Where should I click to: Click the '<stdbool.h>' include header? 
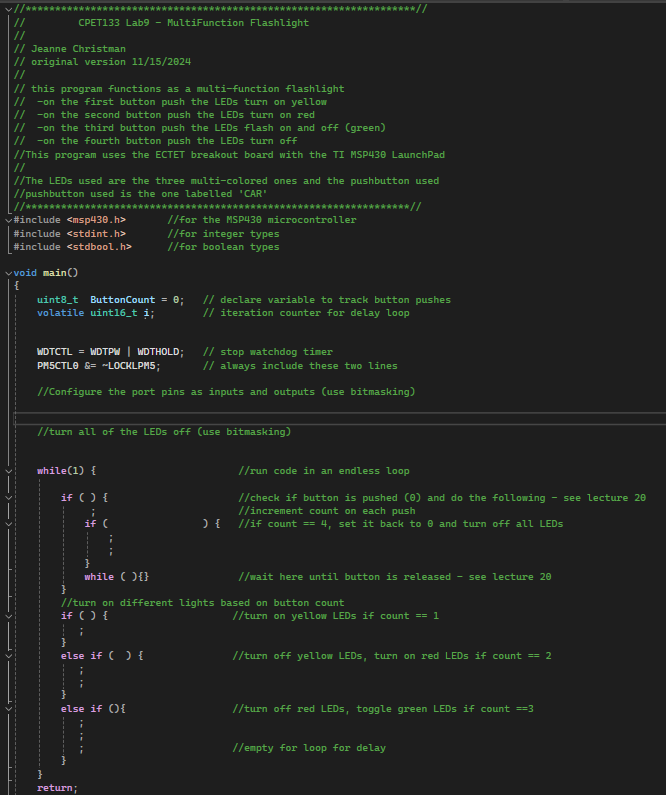(99, 247)
